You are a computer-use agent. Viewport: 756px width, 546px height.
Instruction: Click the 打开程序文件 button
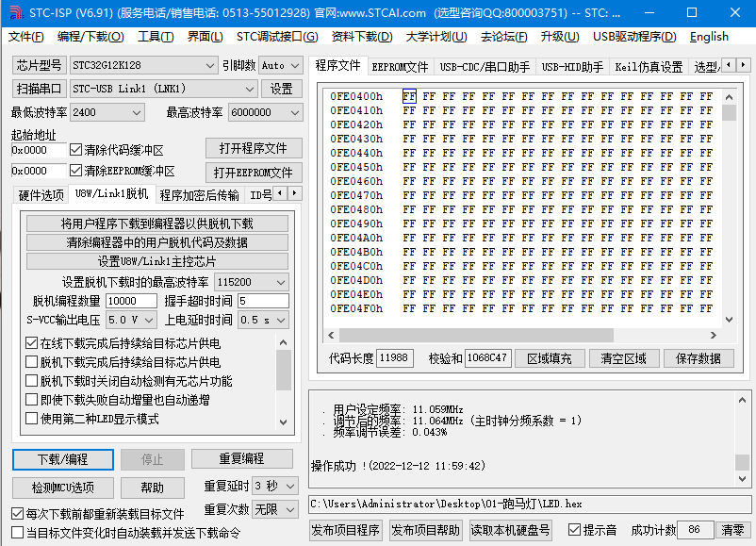tap(254, 149)
